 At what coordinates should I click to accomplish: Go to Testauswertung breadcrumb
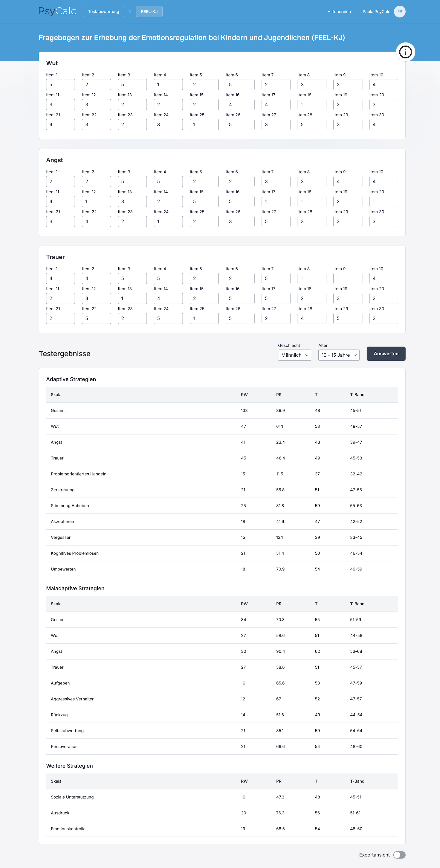click(104, 11)
